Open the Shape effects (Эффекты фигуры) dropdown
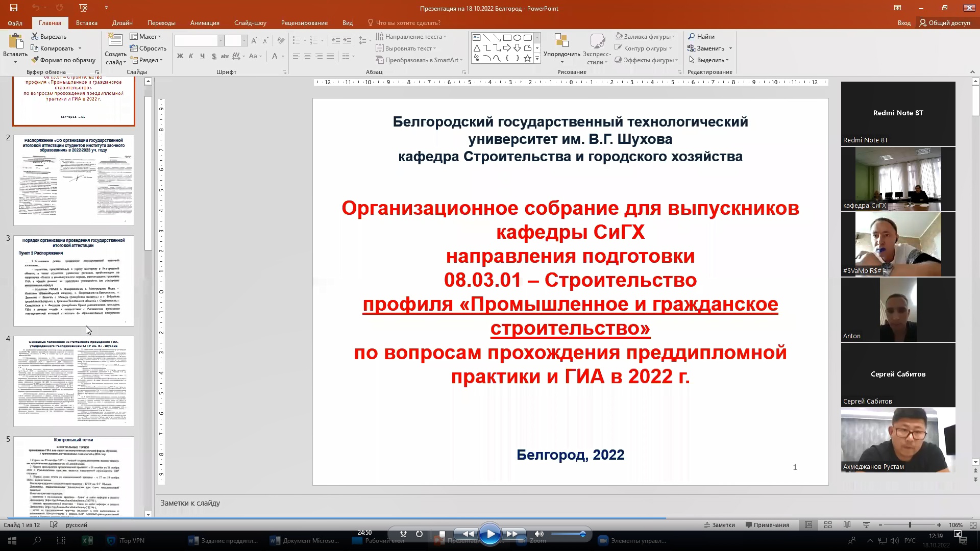This screenshot has width=980, height=551. pyautogui.click(x=646, y=60)
